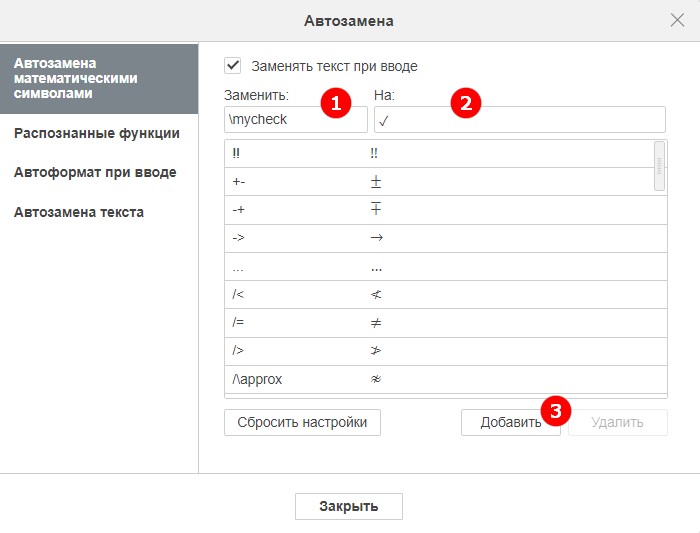This screenshot has width=700, height=533.
Task: Select the '->' arrow row
Action: click(x=446, y=238)
